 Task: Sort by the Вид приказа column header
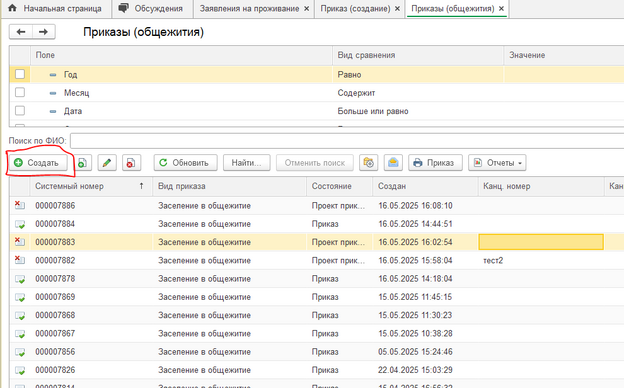point(230,186)
